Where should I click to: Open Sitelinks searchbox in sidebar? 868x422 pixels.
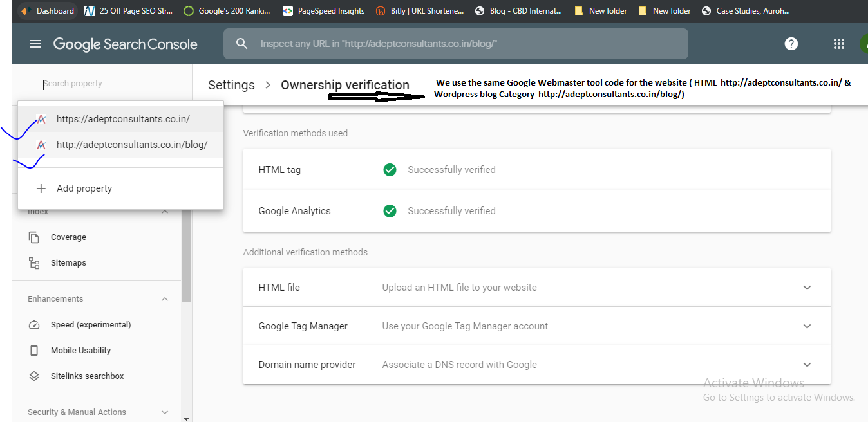(87, 376)
